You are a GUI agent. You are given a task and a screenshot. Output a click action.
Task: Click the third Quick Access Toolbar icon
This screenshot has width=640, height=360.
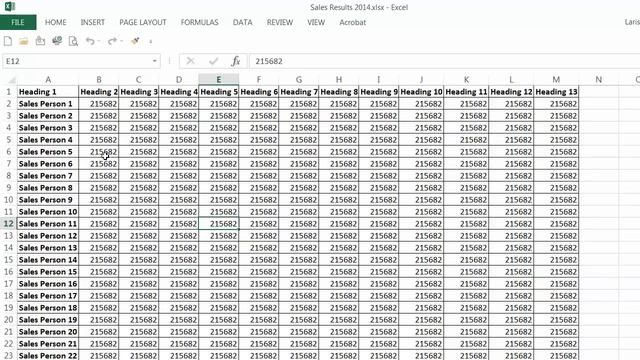coord(40,41)
